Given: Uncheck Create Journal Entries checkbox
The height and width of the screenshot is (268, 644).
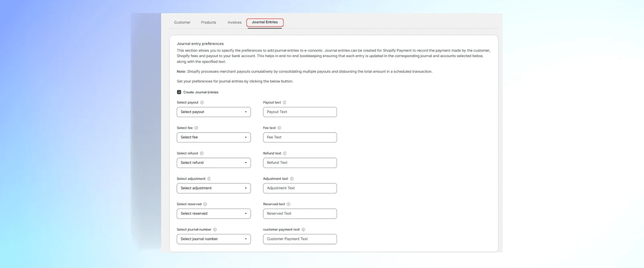Looking at the screenshot, I should [179, 92].
